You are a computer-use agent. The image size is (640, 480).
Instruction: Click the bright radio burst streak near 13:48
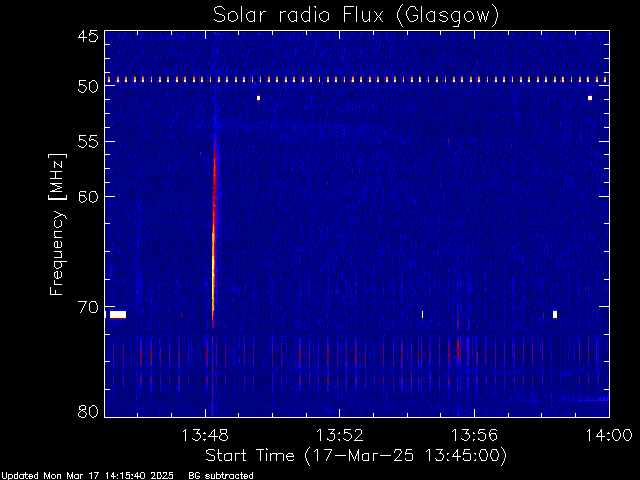[x=213, y=233]
